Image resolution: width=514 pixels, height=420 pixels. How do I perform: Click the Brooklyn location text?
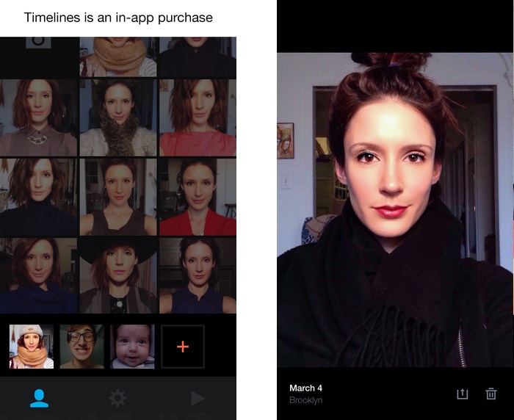point(306,400)
